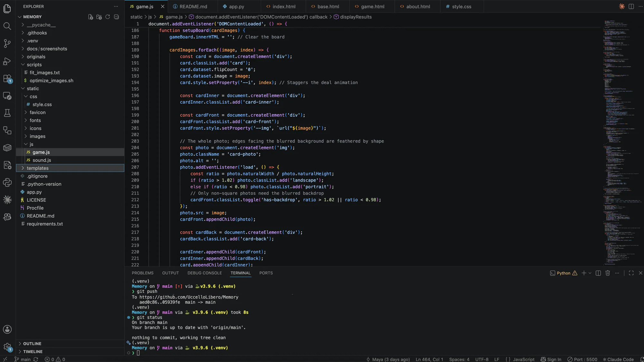Open the Manage gear menu
Viewport: 644px width, 362px height.
tap(7, 347)
